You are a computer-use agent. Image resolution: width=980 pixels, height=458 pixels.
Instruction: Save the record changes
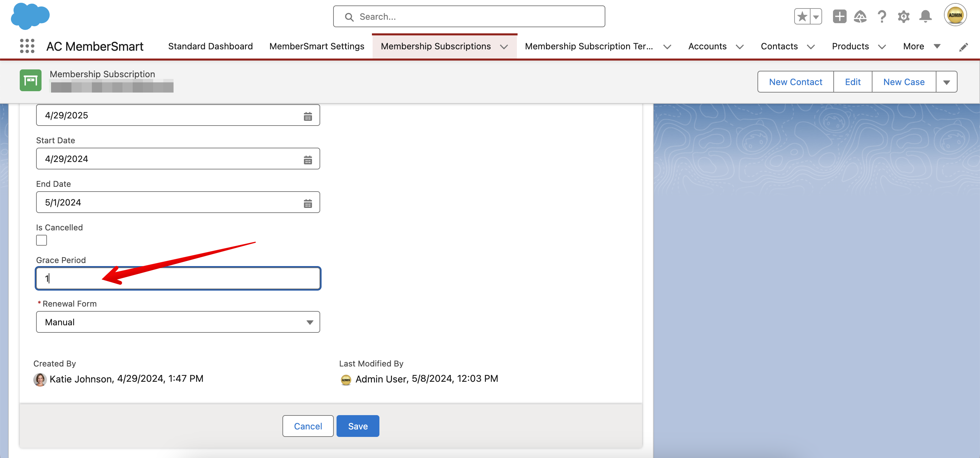click(x=358, y=426)
